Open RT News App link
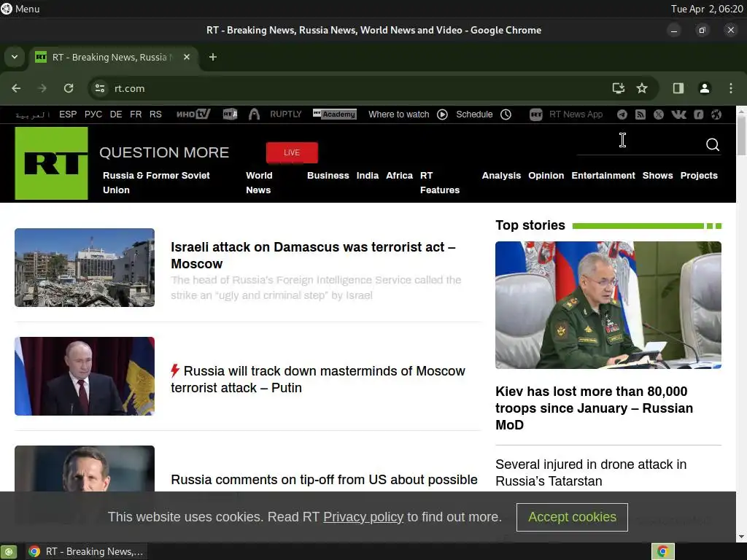The height and width of the screenshot is (560, 747). (576, 114)
